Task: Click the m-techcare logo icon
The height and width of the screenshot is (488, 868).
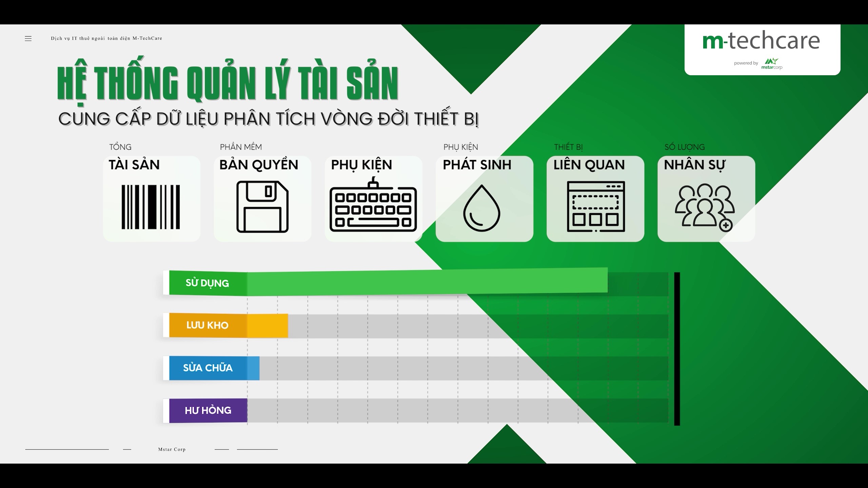Action: pyautogui.click(x=763, y=49)
